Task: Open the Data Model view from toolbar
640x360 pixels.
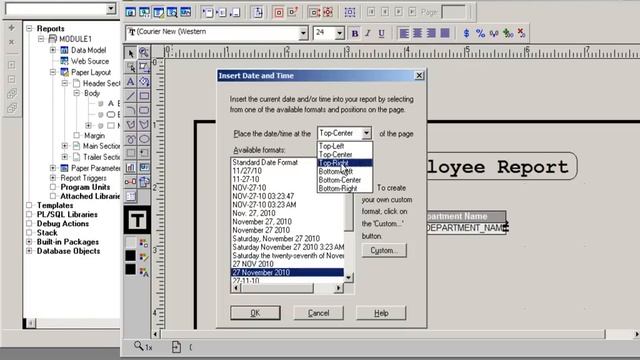Action: click(x=131, y=12)
